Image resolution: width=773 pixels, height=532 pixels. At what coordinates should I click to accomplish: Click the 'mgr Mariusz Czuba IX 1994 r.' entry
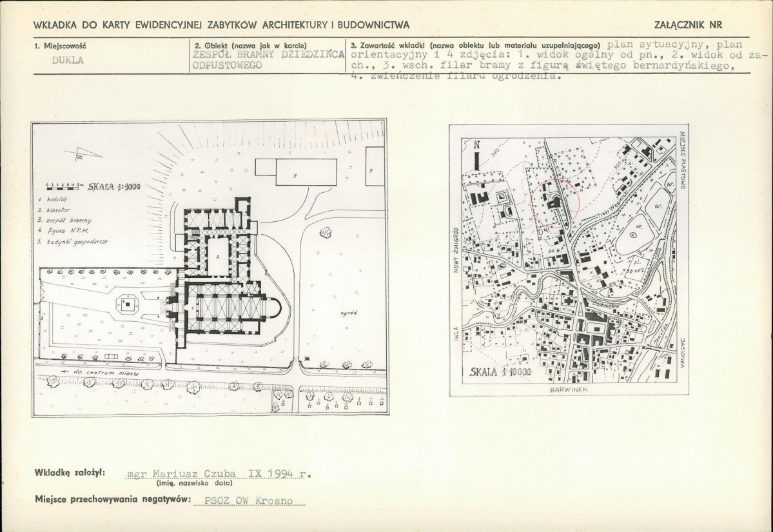pos(219,473)
